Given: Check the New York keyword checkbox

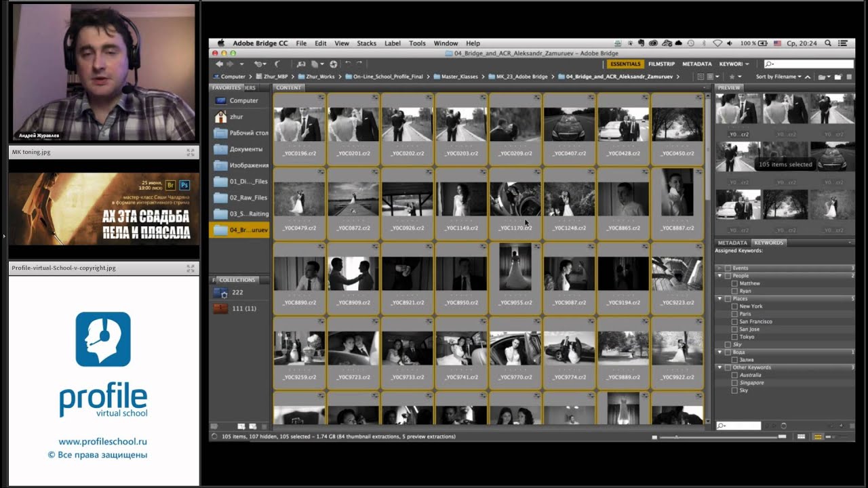Looking at the screenshot, I should point(734,306).
